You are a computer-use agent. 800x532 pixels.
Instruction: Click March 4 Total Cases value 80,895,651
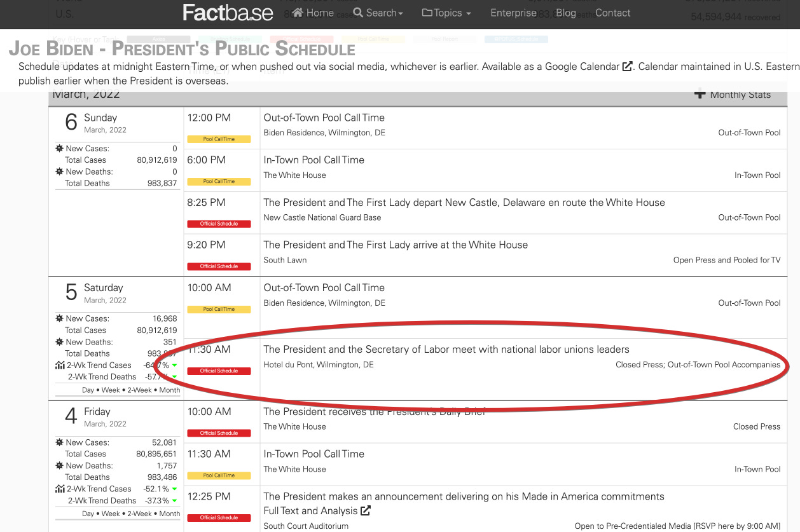(156, 454)
